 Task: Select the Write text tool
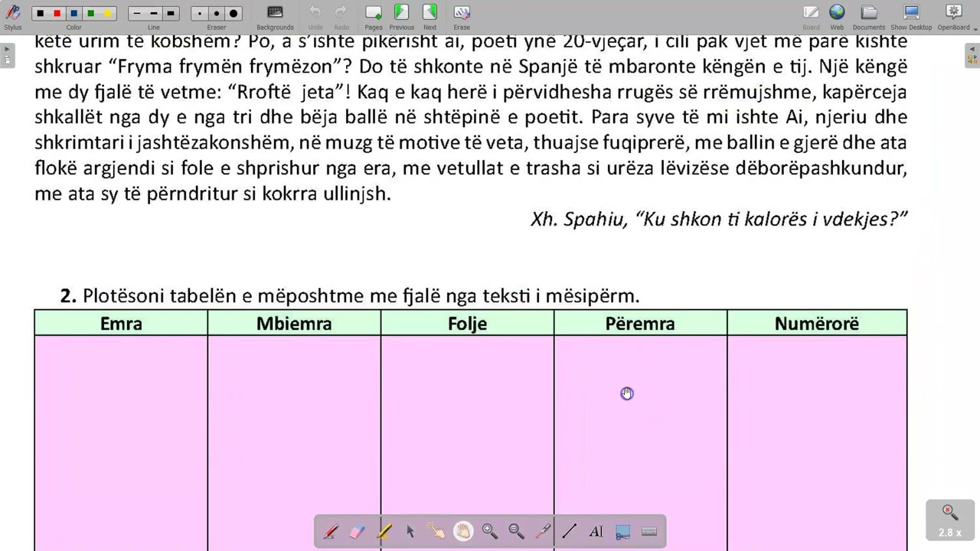tap(596, 532)
